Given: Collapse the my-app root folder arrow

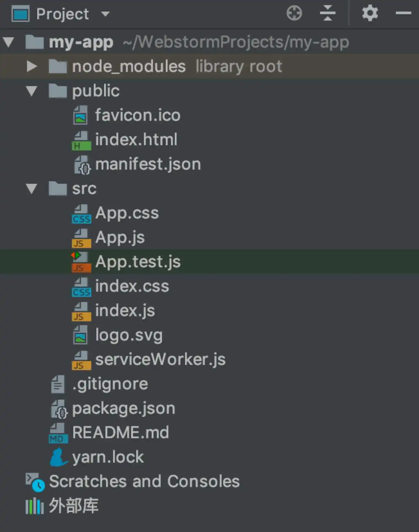Looking at the screenshot, I should [8, 42].
